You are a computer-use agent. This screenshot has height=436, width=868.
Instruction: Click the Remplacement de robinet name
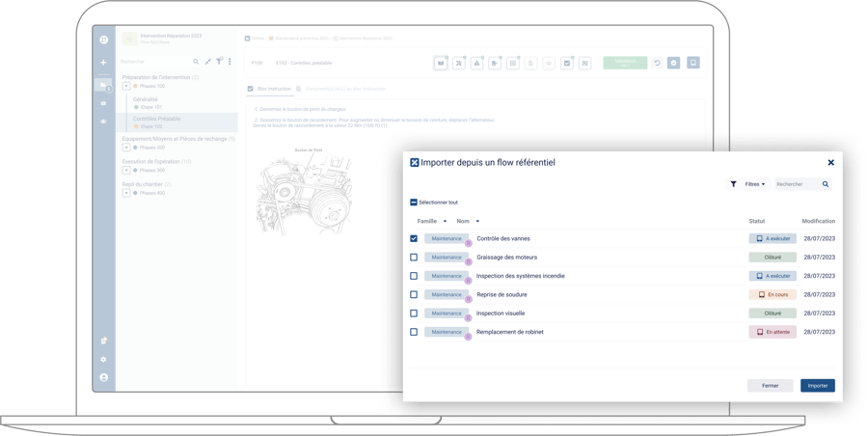coord(510,332)
